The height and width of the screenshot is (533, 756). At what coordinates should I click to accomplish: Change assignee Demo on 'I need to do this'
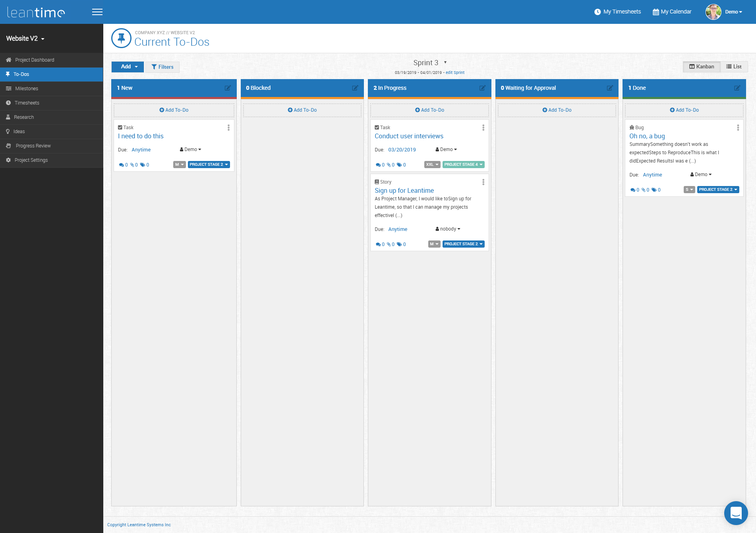click(x=190, y=149)
